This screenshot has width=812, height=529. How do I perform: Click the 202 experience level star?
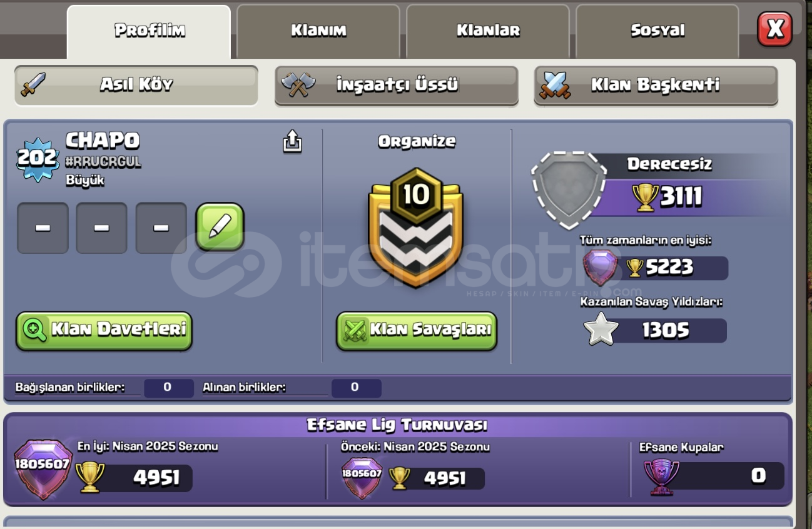pyautogui.click(x=38, y=159)
